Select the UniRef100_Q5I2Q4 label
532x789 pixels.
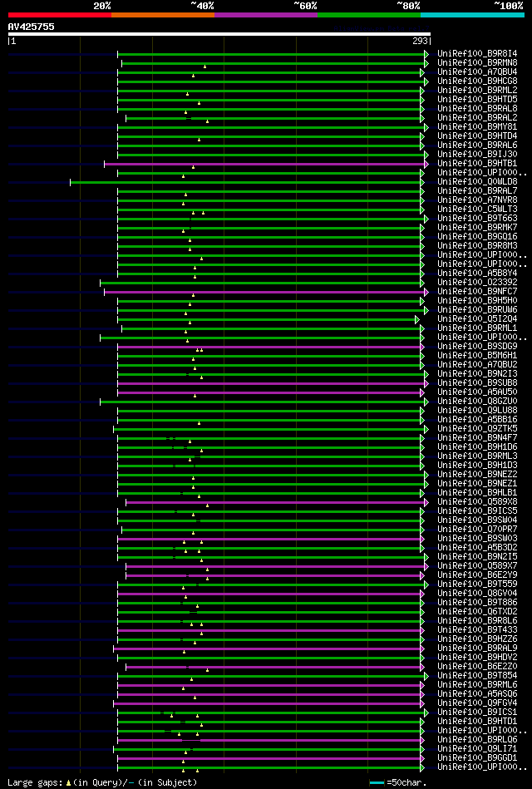click(478, 318)
